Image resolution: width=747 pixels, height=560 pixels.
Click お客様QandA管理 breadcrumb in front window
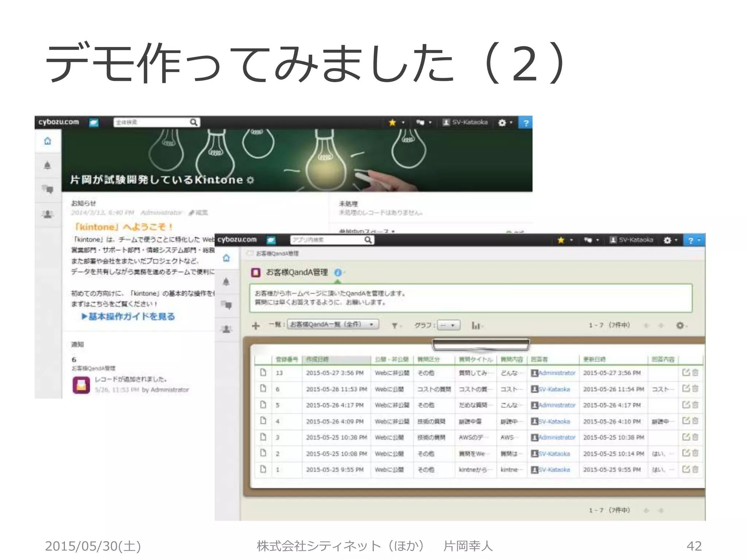[x=277, y=253]
